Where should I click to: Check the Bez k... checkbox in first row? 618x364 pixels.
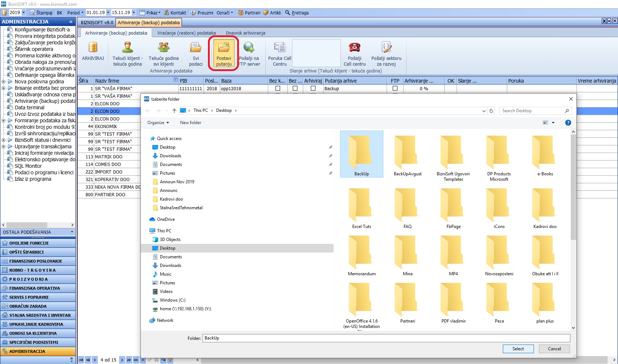coord(278,88)
